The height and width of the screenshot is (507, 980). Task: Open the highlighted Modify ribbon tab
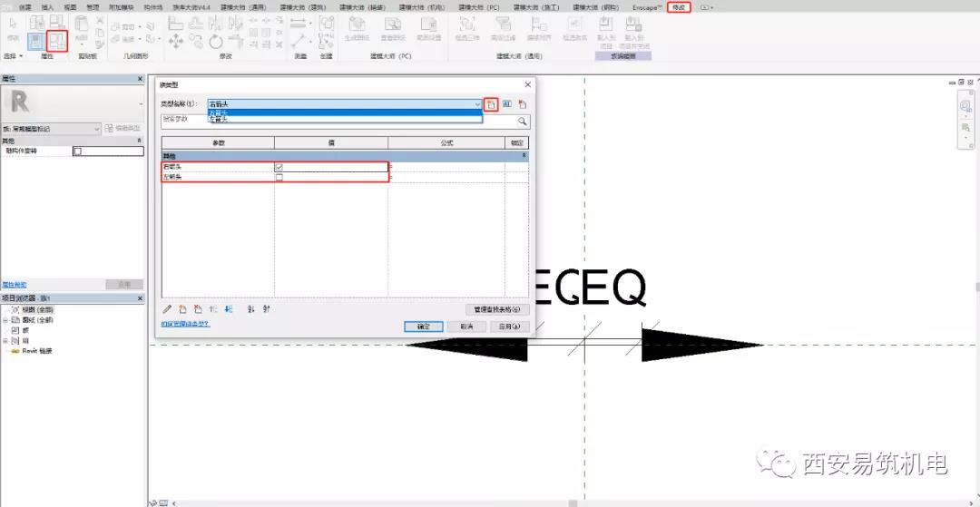tap(679, 7)
